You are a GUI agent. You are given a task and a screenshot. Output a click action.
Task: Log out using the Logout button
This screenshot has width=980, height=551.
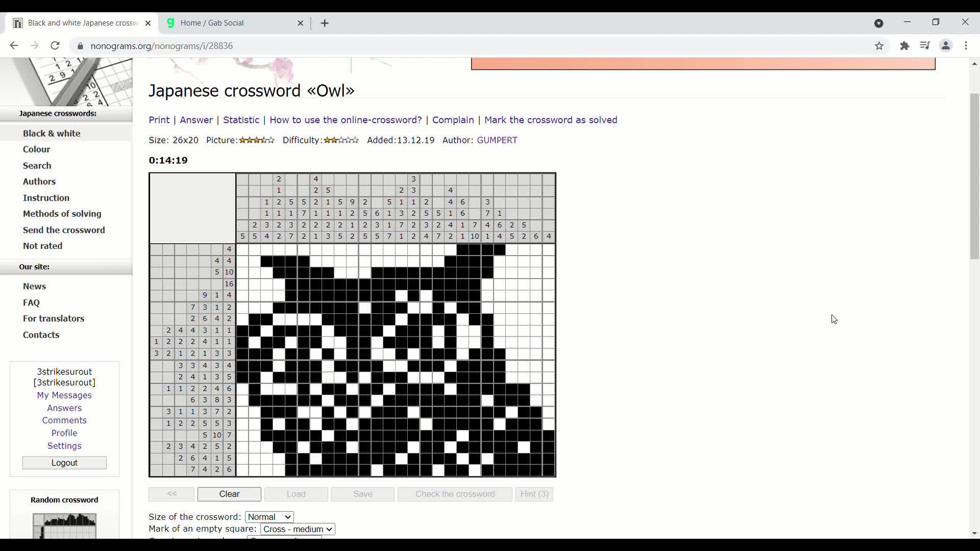(64, 462)
